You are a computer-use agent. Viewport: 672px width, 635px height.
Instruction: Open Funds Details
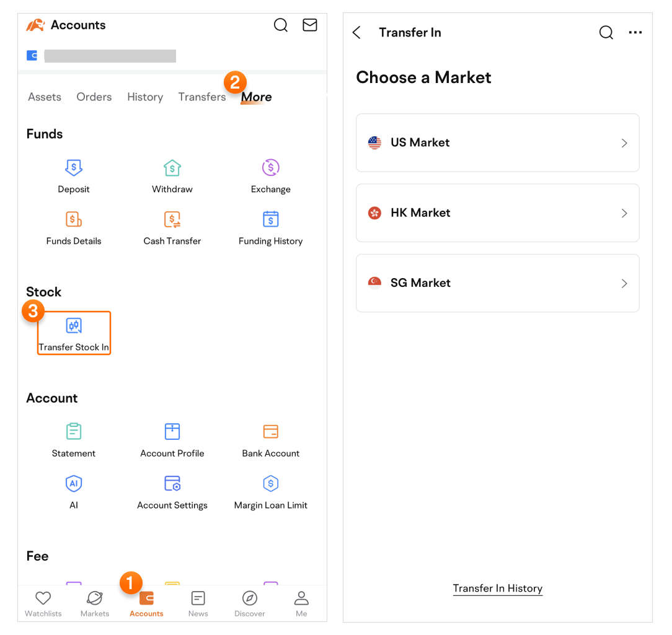click(74, 220)
